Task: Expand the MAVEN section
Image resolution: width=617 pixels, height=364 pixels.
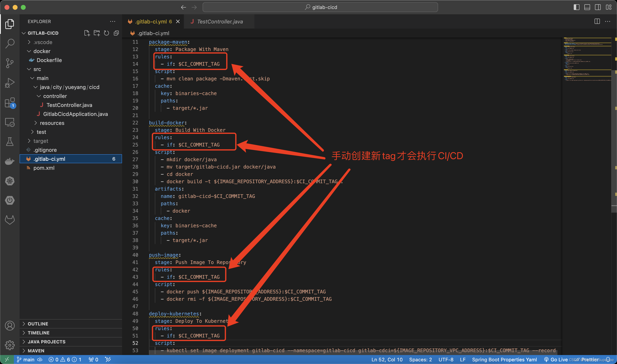Action: pos(36,351)
